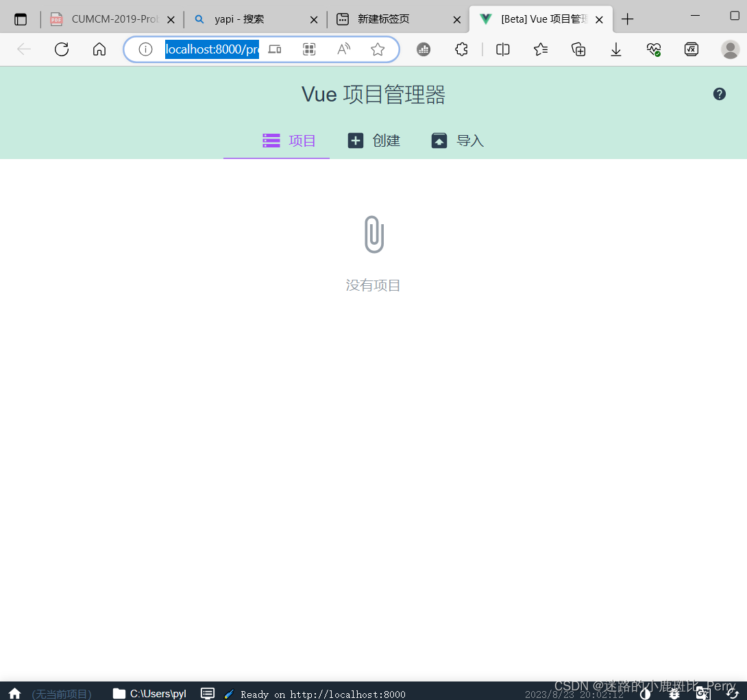Screen dimensions: 747x700
Task: Click the math solver icon in toolbar
Action: point(691,49)
